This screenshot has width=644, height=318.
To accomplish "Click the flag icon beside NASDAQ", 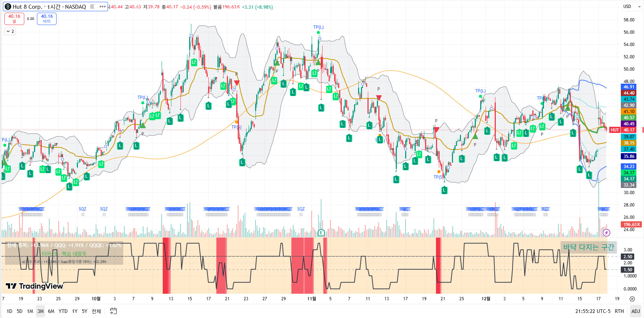I will tap(92, 7).
